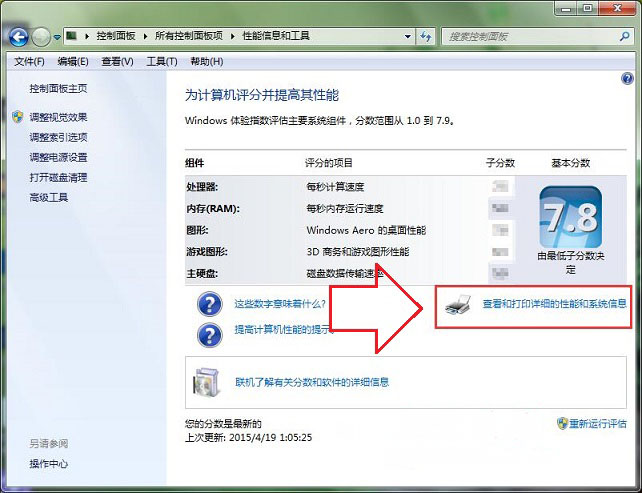Screen dimensions: 642x493
Task: Click the magnifier search icon
Action: (624, 36)
